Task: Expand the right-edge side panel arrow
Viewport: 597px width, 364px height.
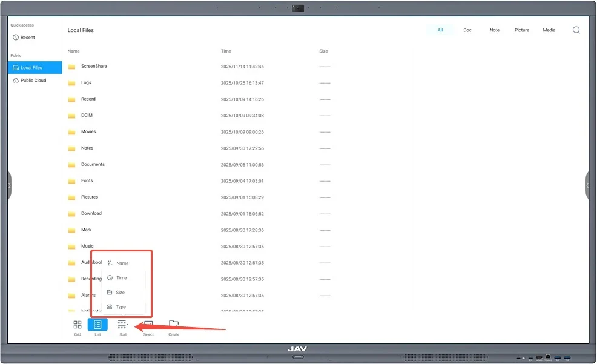Action: pyautogui.click(x=588, y=185)
